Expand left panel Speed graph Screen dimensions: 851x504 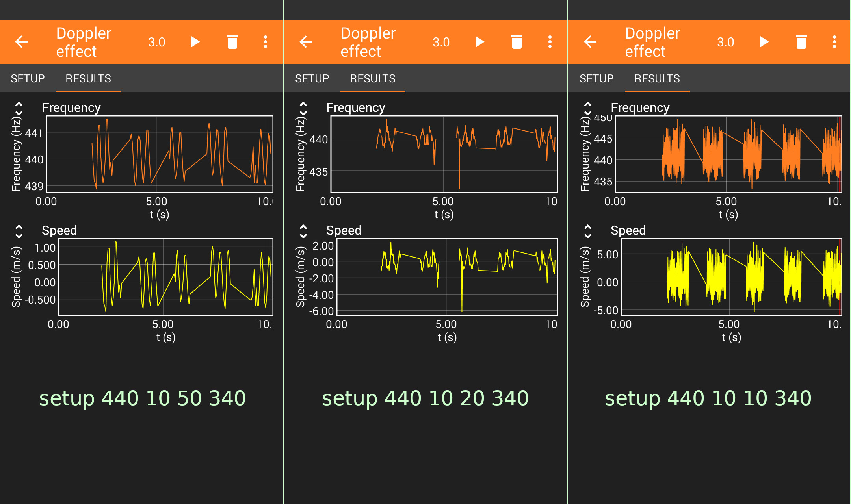19,232
